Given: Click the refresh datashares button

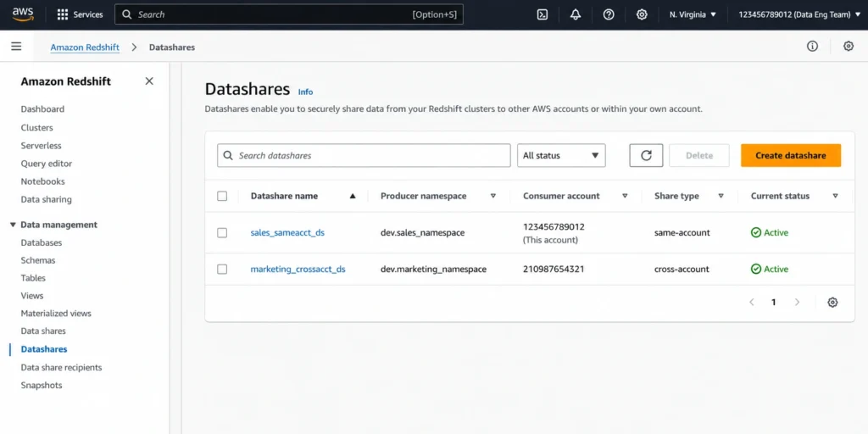Looking at the screenshot, I should click(x=646, y=156).
